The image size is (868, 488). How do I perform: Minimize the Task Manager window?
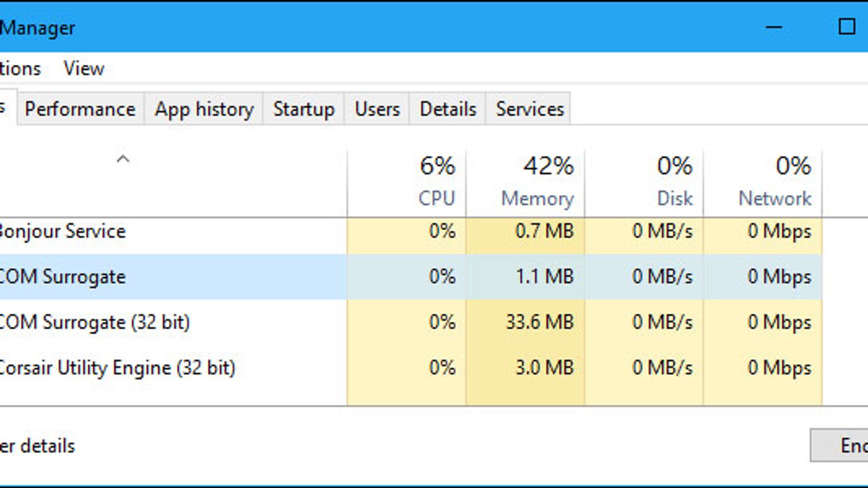coord(774,27)
